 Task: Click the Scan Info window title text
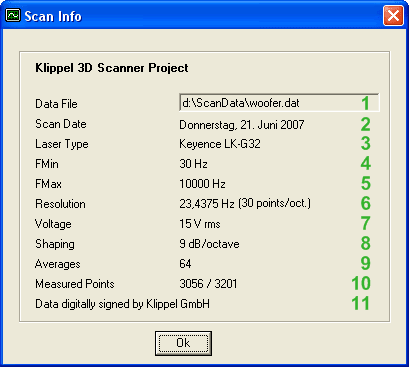[x=53, y=16]
